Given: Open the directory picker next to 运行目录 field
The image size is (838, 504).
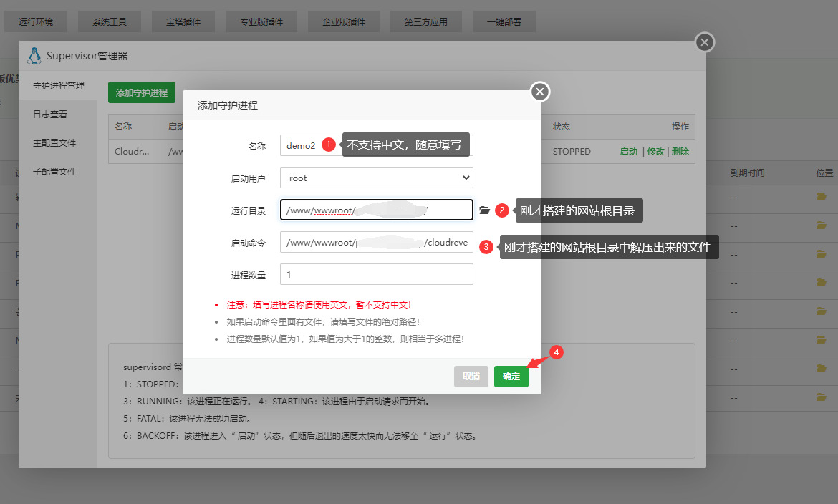Looking at the screenshot, I should (x=485, y=210).
